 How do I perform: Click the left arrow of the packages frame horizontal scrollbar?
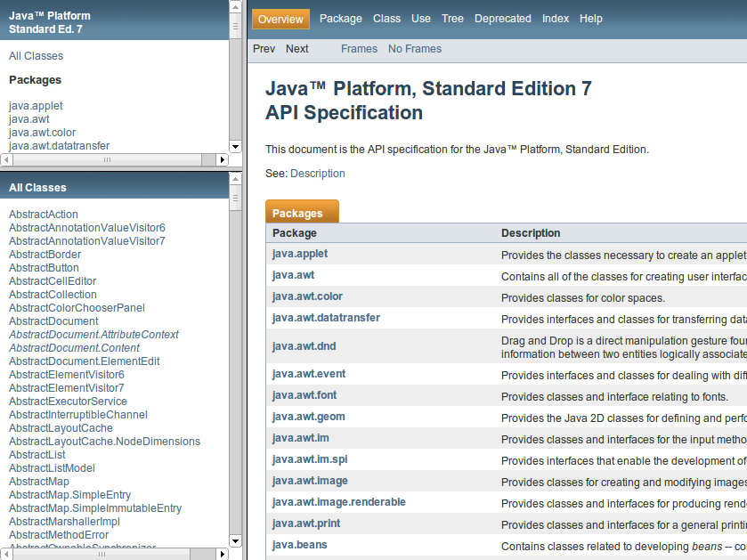coord(6,160)
